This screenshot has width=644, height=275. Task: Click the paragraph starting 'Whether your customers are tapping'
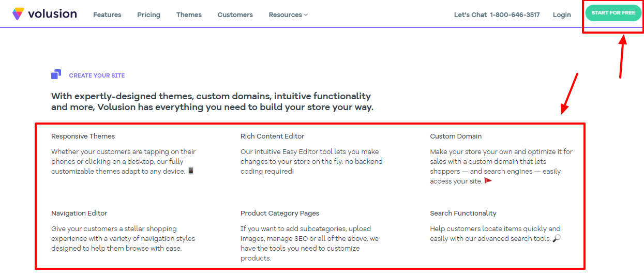pyautogui.click(x=124, y=161)
